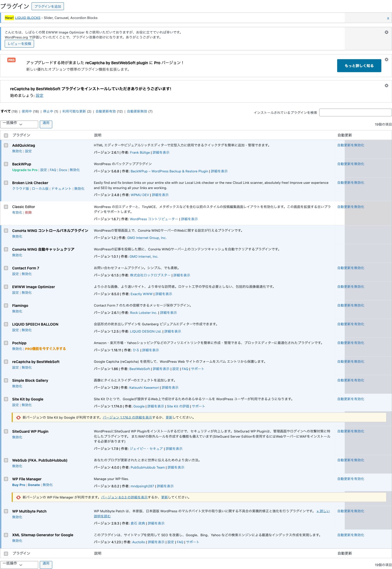Tick the Flamingo plugin checkbox

[6, 306]
